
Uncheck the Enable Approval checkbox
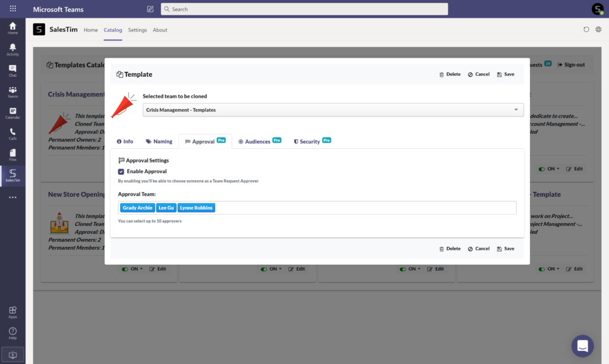(121, 171)
